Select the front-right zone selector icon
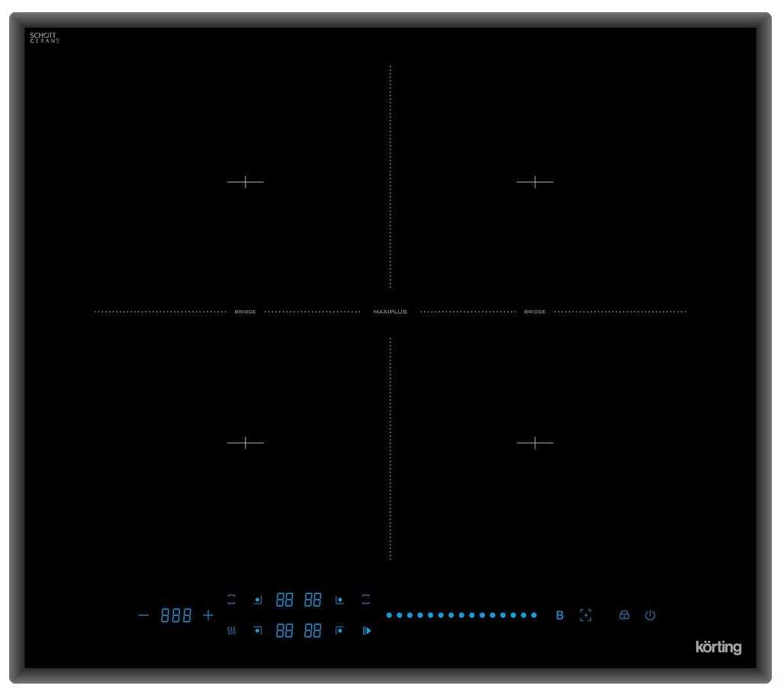The height and width of the screenshot is (692, 784). coord(339,631)
